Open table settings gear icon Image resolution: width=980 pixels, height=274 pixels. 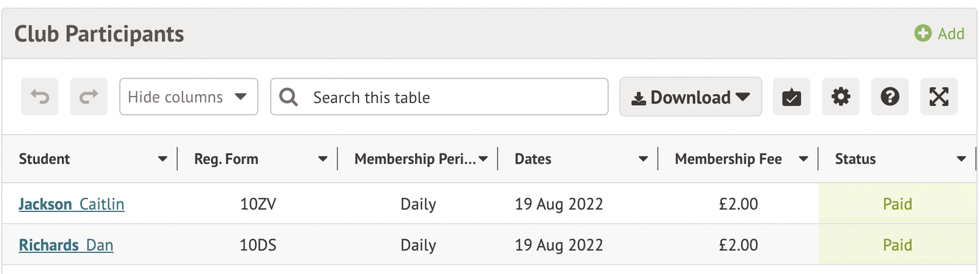[840, 97]
